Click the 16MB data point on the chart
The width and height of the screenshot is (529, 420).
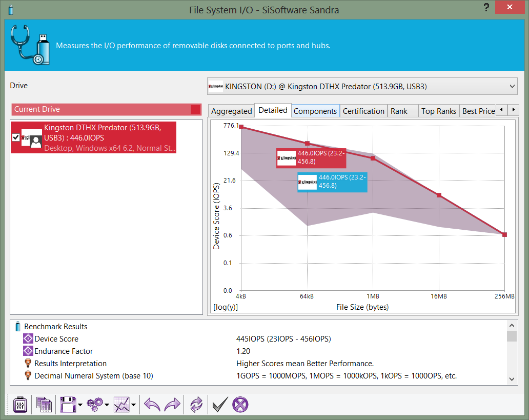click(439, 195)
